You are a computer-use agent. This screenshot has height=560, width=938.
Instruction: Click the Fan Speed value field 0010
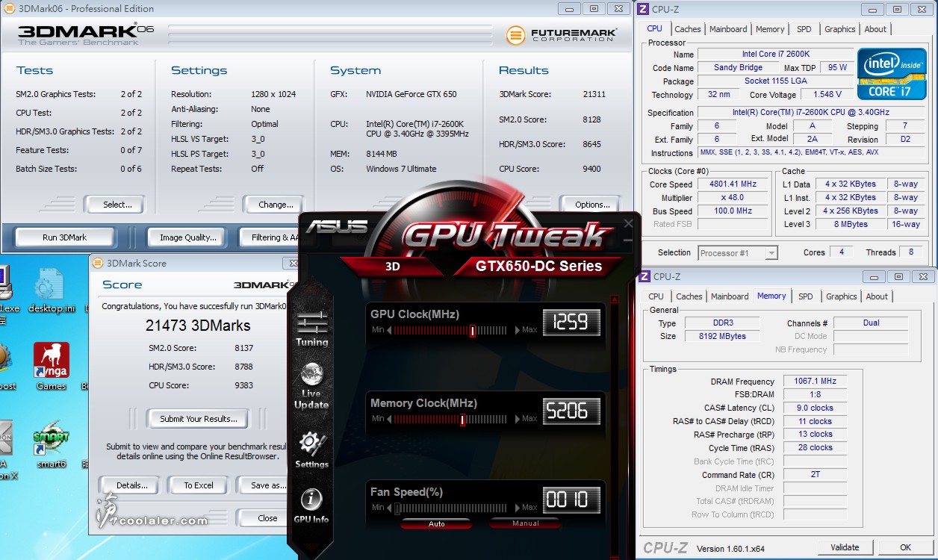(x=571, y=500)
